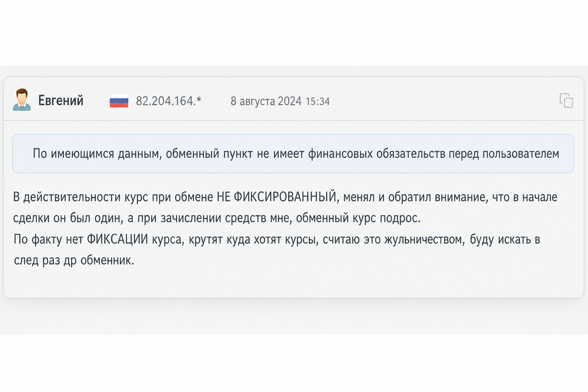The height and width of the screenshot is (392, 588).
Task: Click the IP address 82.204.164.*
Action: click(x=168, y=101)
